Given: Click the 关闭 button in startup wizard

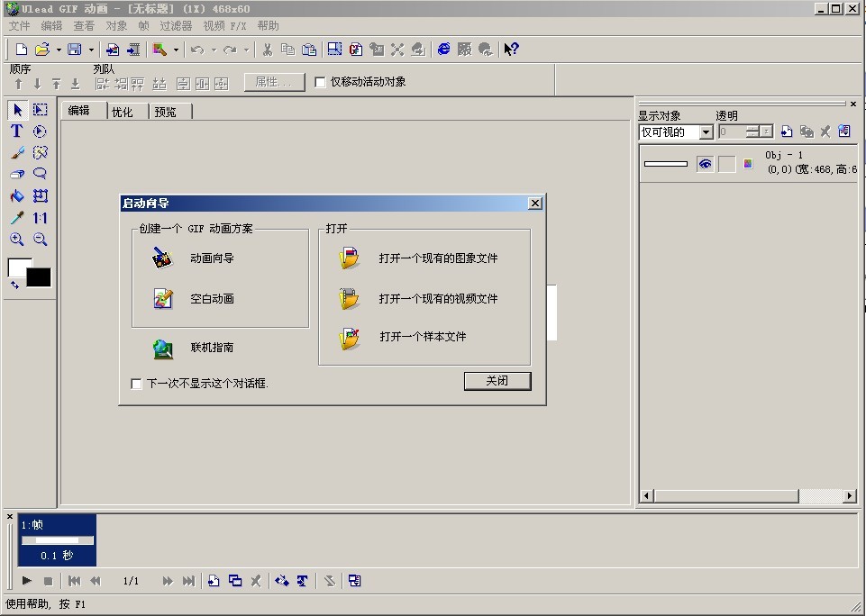Looking at the screenshot, I should click(497, 381).
